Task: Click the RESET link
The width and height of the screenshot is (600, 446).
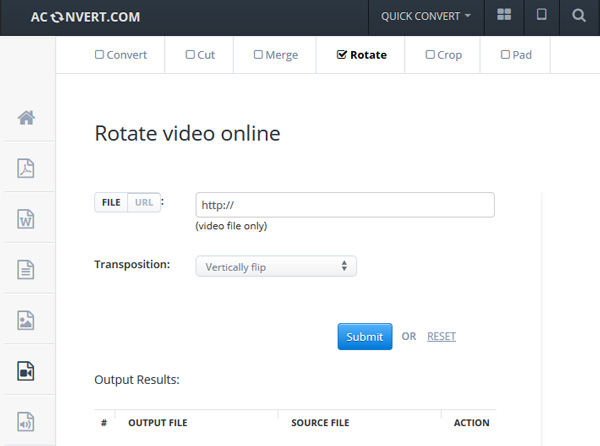Action: pos(441,337)
